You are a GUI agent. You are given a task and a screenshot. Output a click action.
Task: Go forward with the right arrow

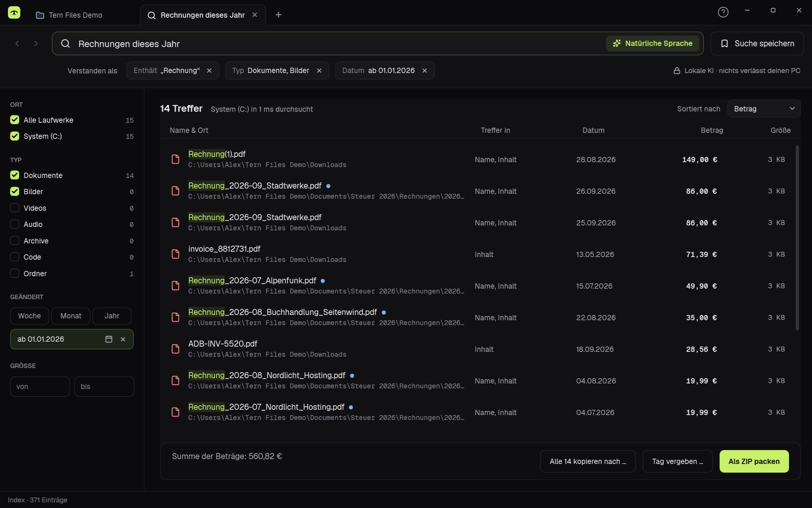pos(36,44)
